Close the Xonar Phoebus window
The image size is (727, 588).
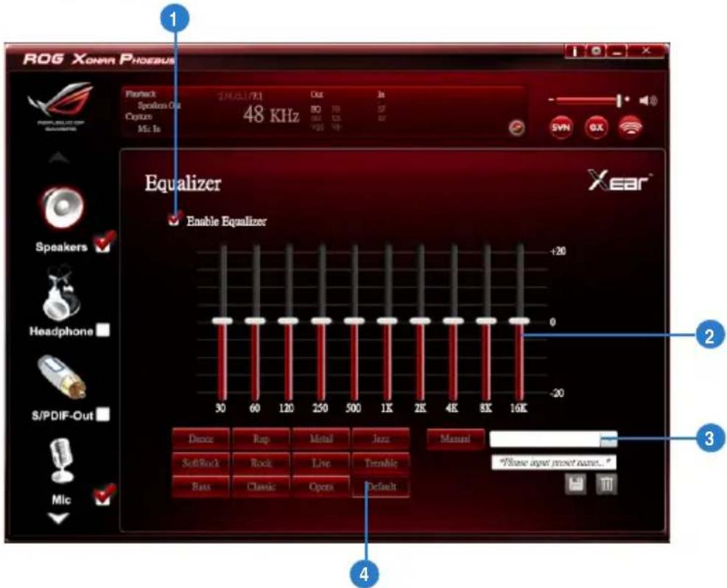pyautogui.click(x=645, y=51)
